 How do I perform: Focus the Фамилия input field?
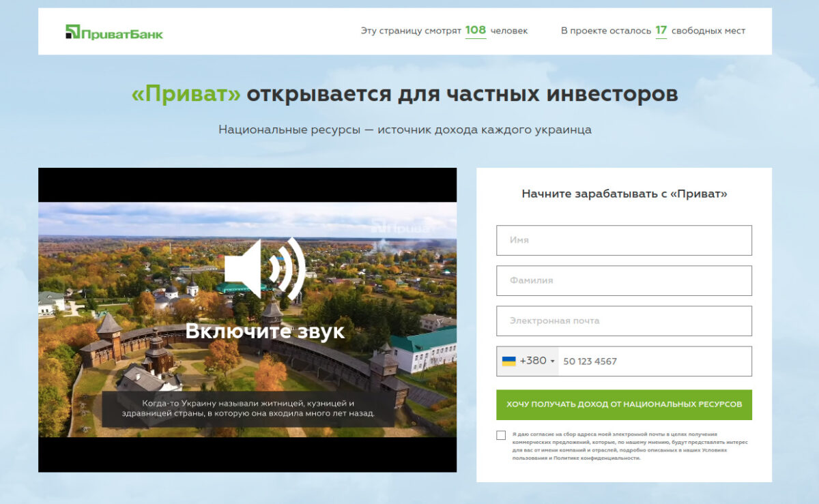[624, 280]
